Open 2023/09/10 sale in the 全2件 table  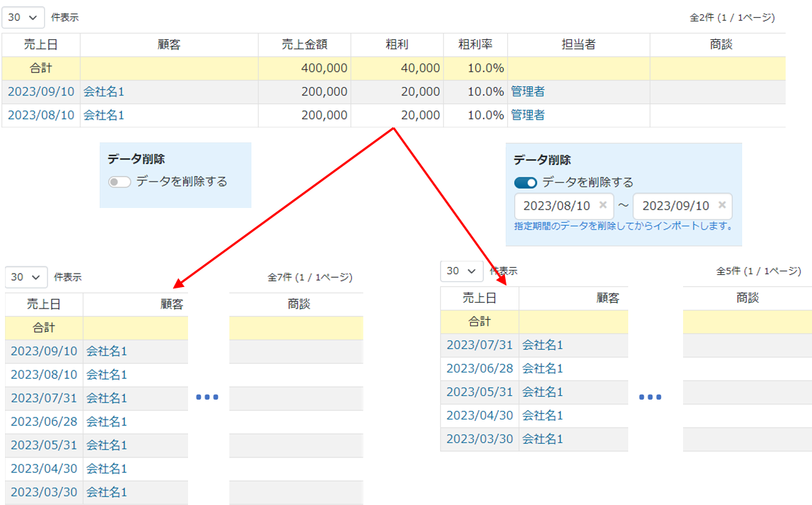(x=41, y=92)
